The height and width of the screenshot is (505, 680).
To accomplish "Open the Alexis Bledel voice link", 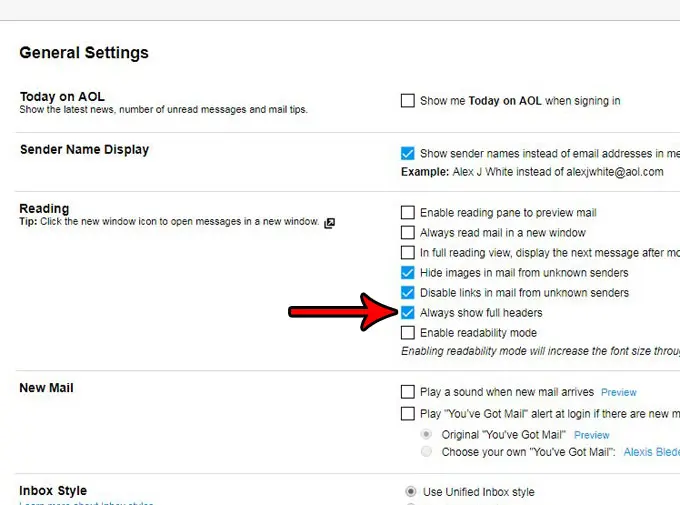I will pos(651,452).
